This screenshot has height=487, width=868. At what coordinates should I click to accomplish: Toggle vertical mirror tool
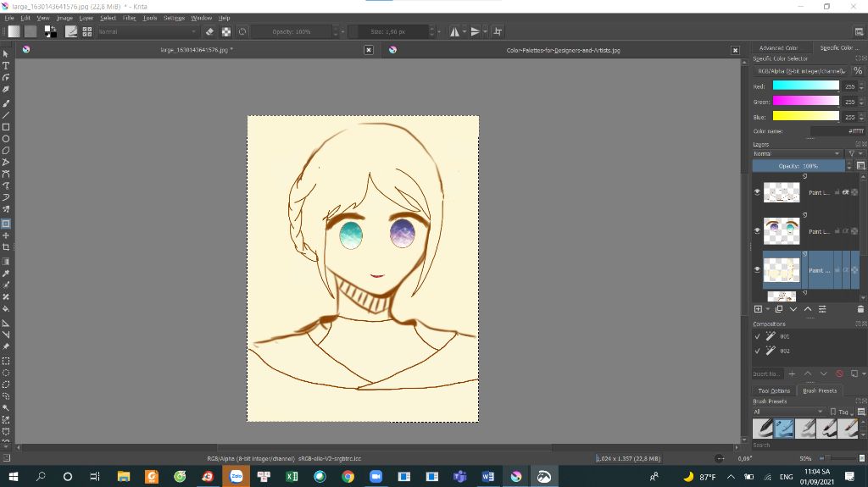point(475,31)
